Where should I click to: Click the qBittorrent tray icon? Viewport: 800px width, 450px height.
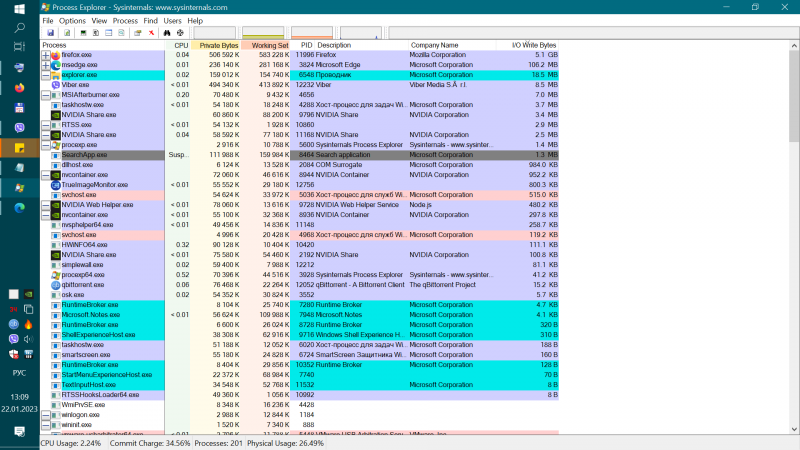point(14,324)
